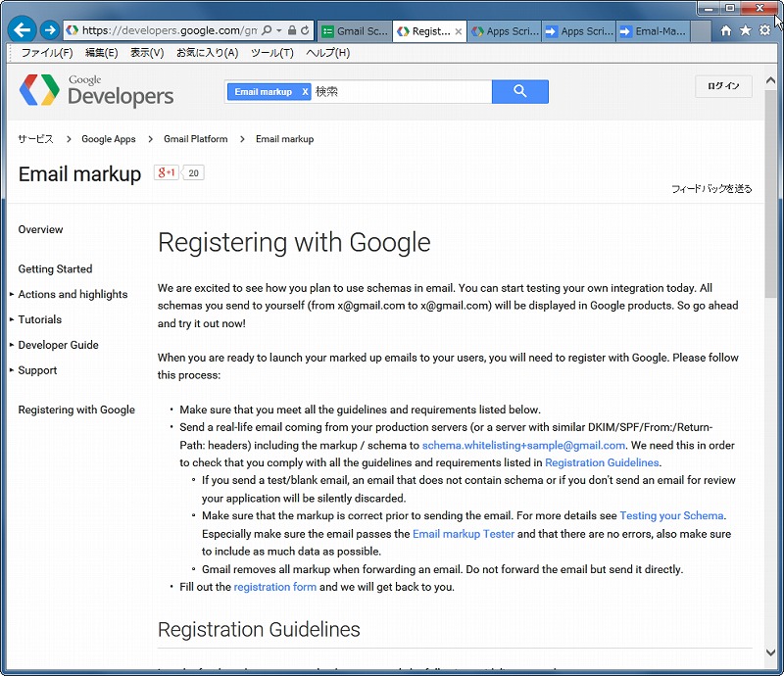Image resolution: width=784 pixels, height=676 pixels.
Task: Click the Registration Guidelines section heading
Action: (x=259, y=630)
